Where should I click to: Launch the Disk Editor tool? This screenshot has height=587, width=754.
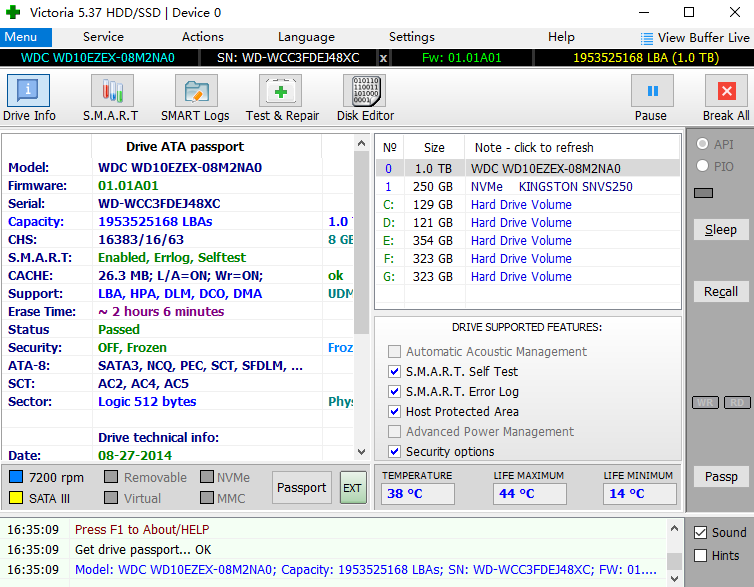(x=365, y=92)
